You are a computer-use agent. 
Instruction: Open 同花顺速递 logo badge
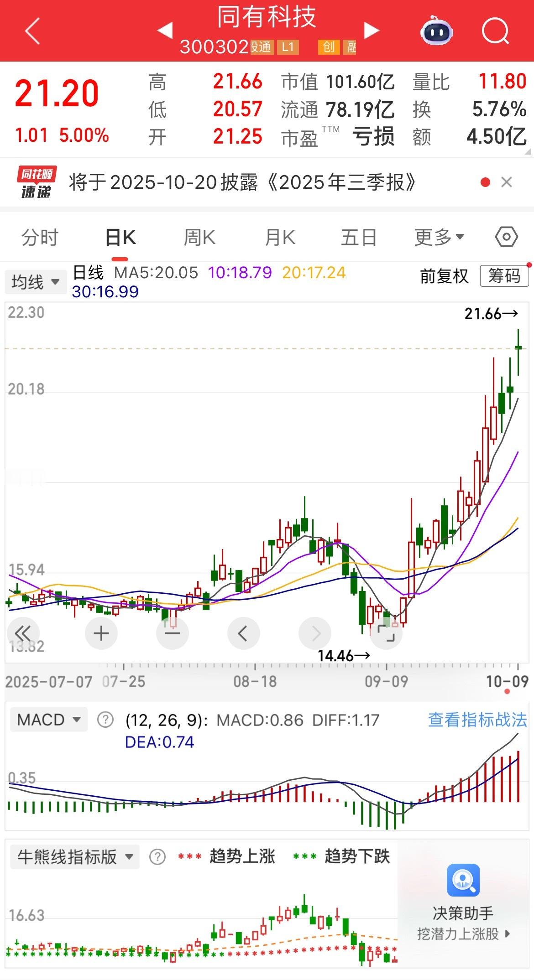point(37,182)
